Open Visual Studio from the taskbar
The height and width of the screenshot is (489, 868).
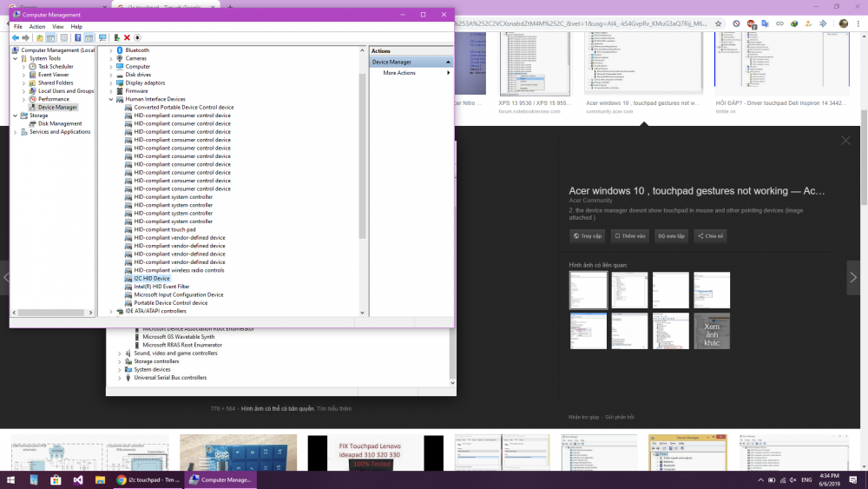tap(78, 479)
